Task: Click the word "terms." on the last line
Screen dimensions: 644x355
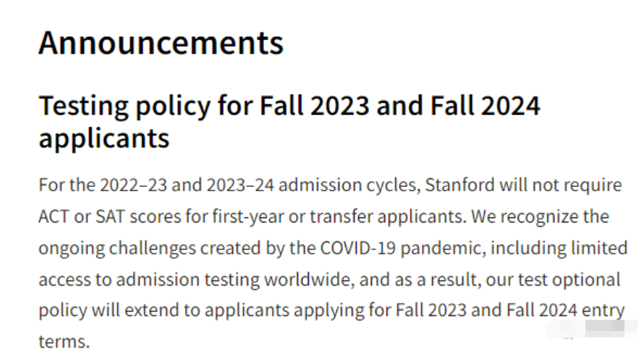Action: [64, 342]
